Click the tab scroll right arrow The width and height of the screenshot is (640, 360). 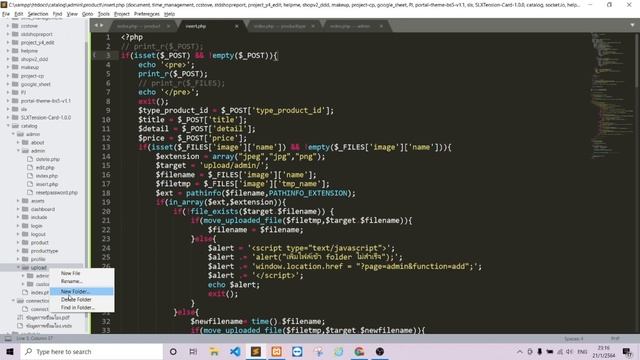click(x=102, y=26)
